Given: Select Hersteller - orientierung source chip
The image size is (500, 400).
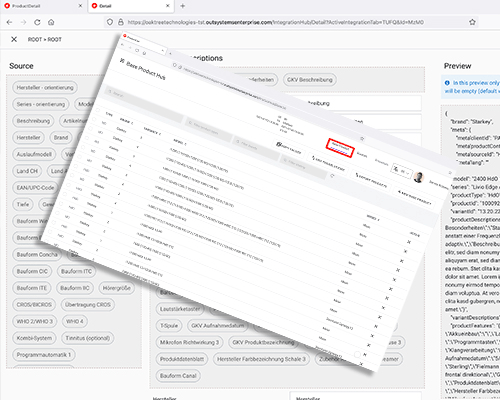Looking at the screenshot, I should pyautogui.click(x=45, y=87).
